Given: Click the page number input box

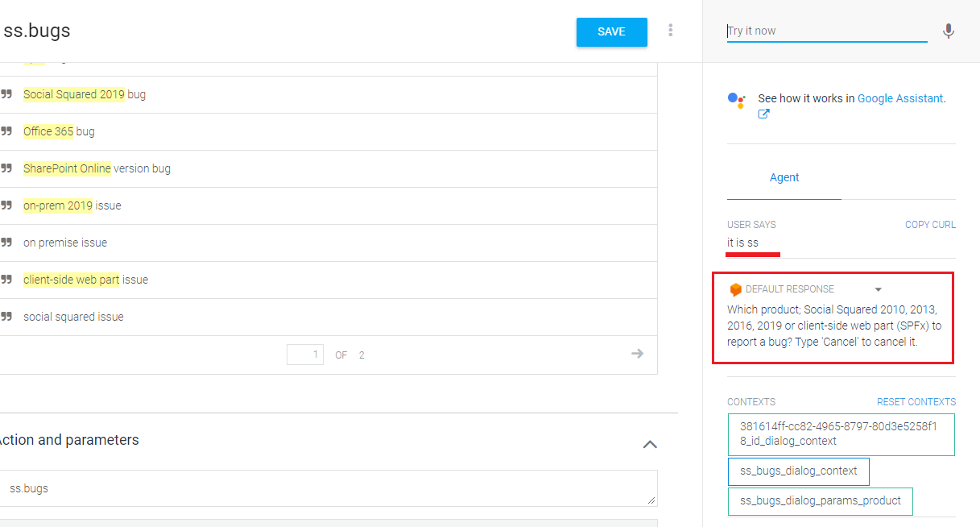Looking at the screenshot, I should coord(304,355).
